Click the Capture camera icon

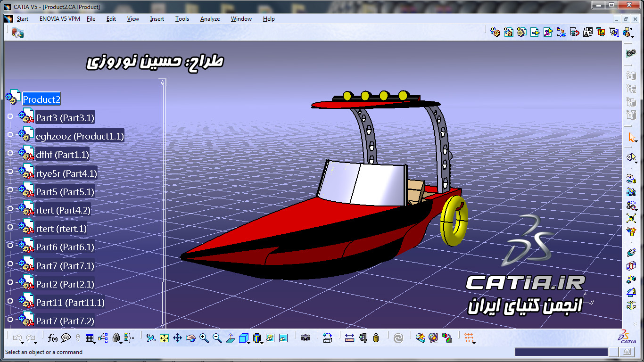click(305, 337)
